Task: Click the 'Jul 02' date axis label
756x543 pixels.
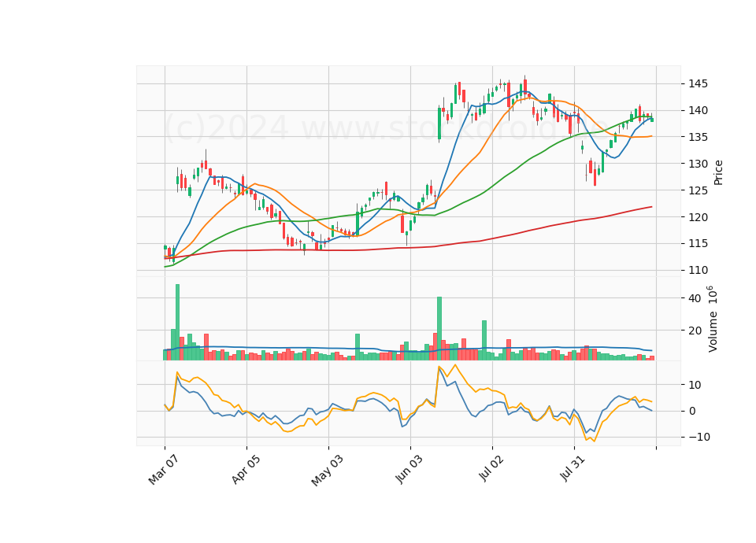Action: coord(491,469)
